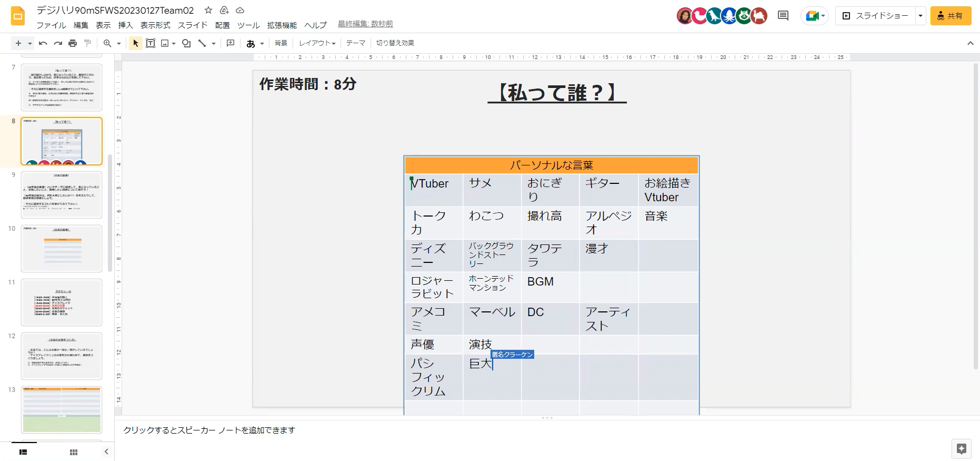Click the green raccoon collaborator avatar

pyautogui.click(x=744, y=16)
